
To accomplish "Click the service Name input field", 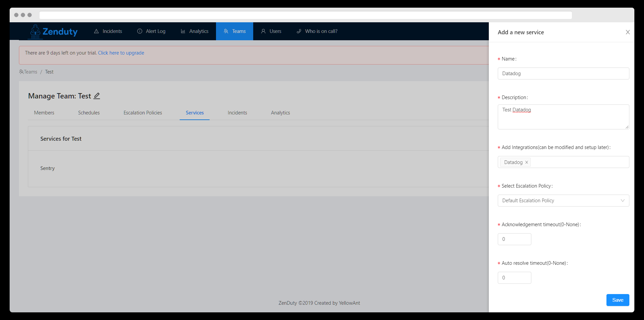I will [x=563, y=74].
